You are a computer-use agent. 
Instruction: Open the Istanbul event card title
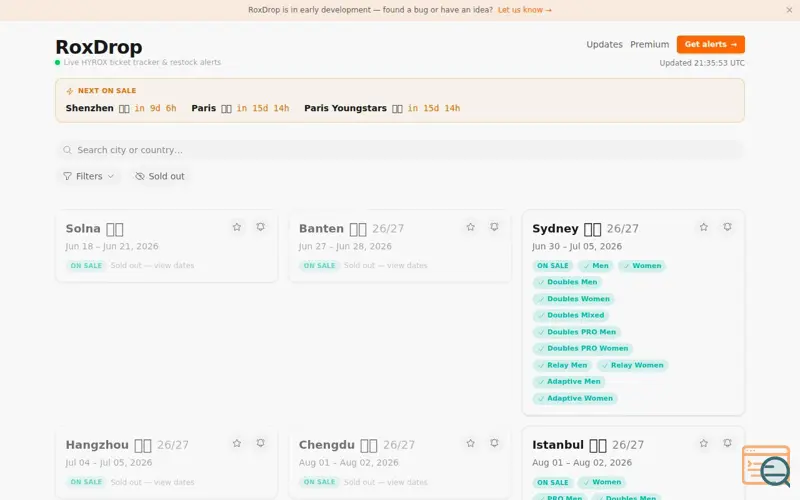click(x=558, y=445)
